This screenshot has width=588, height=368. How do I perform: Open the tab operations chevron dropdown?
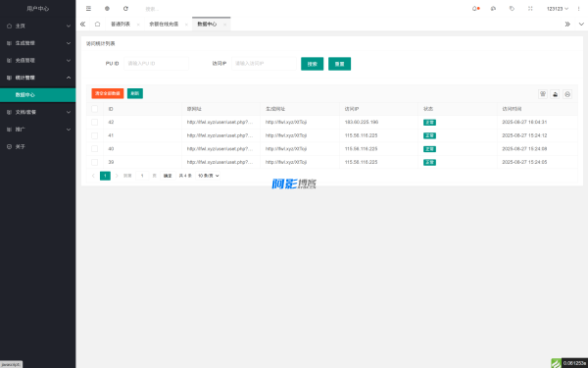click(581, 24)
